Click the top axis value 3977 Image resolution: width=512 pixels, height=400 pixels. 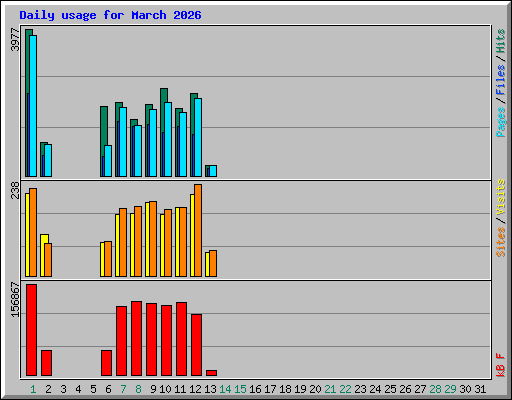(15, 40)
